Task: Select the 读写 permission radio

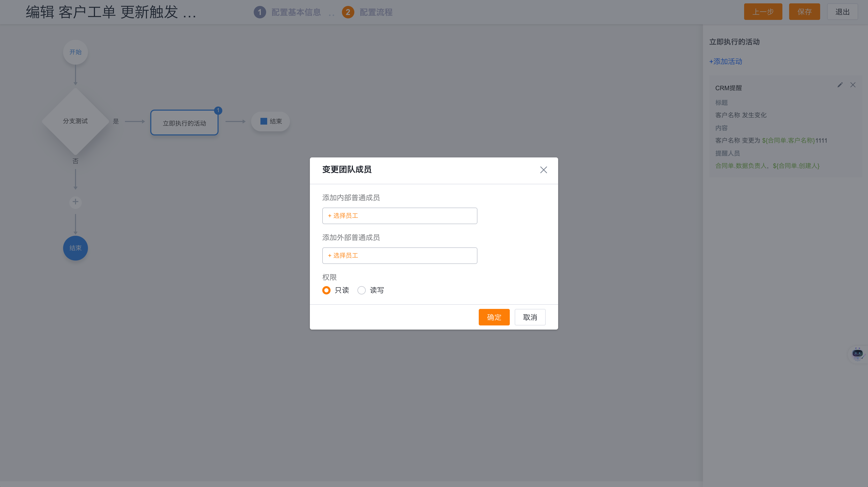Action: 361,290
